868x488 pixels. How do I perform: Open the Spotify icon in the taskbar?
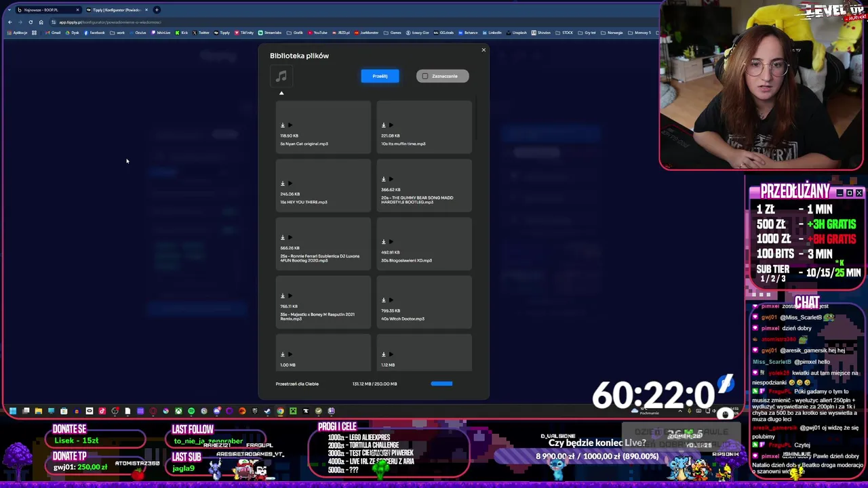[191, 411]
